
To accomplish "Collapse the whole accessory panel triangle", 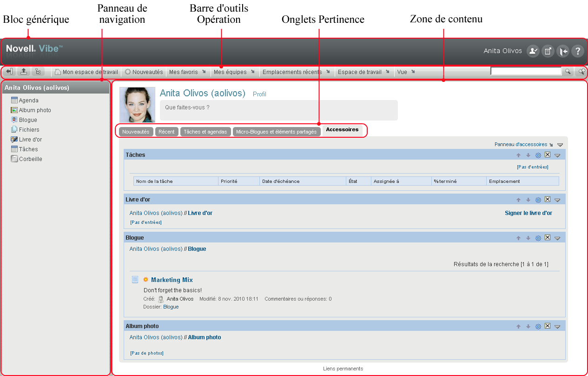I will click(x=560, y=145).
